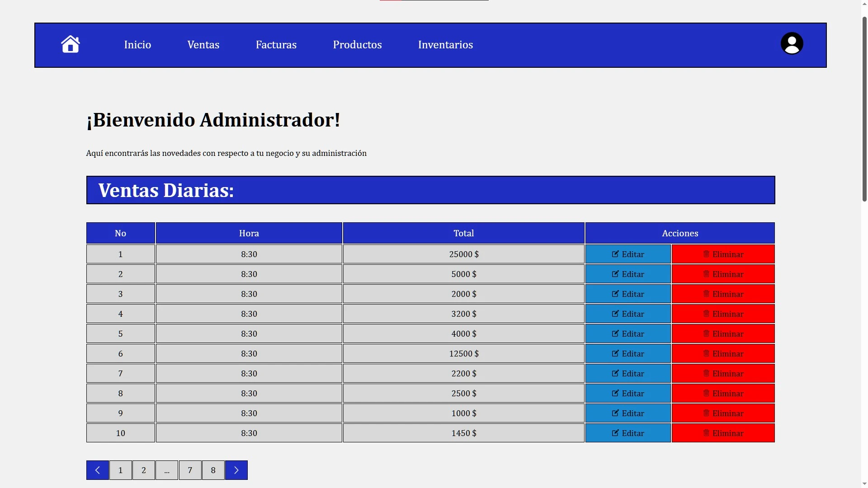Jump to pagination page 2
This screenshot has height=488, width=868.
click(x=144, y=470)
